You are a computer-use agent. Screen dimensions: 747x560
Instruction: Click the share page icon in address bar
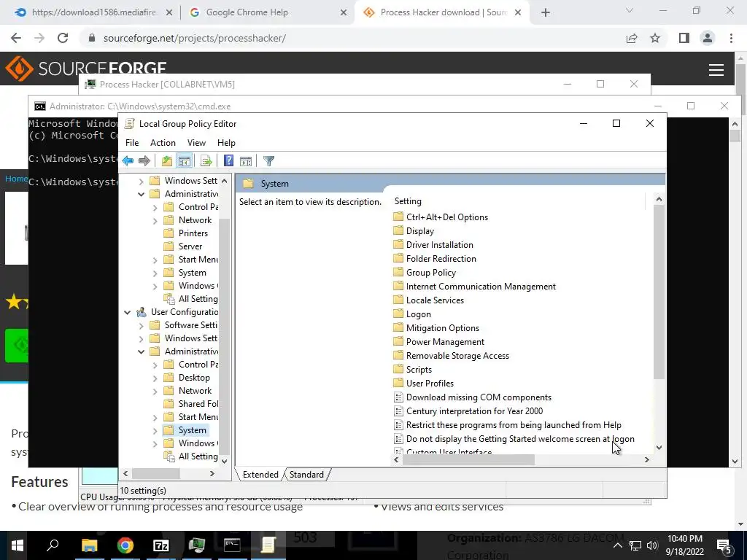point(632,38)
